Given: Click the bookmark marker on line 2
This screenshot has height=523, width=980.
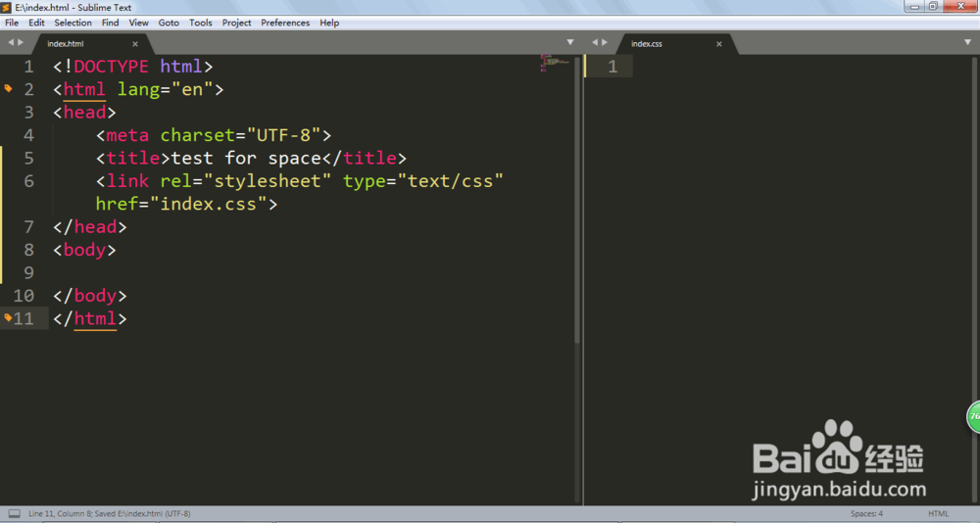Looking at the screenshot, I should coord(8,89).
